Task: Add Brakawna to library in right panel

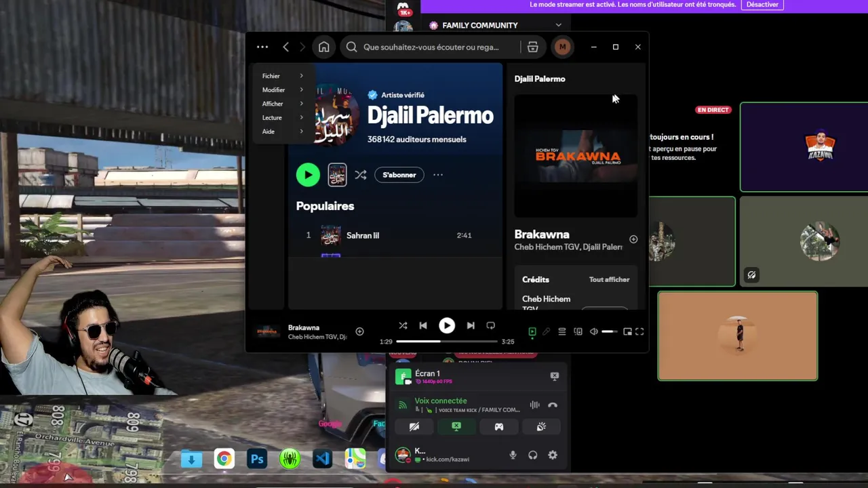Action: pos(633,239)
